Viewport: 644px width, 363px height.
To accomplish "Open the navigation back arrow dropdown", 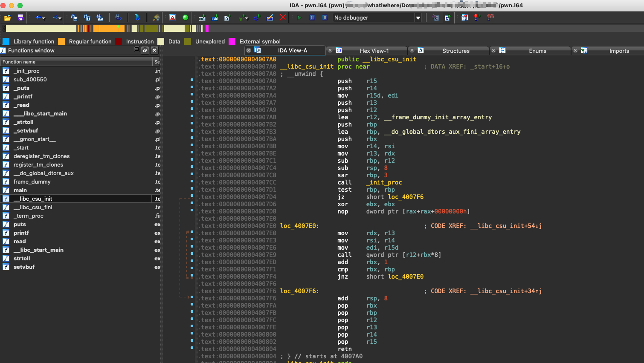I will 44,18.
